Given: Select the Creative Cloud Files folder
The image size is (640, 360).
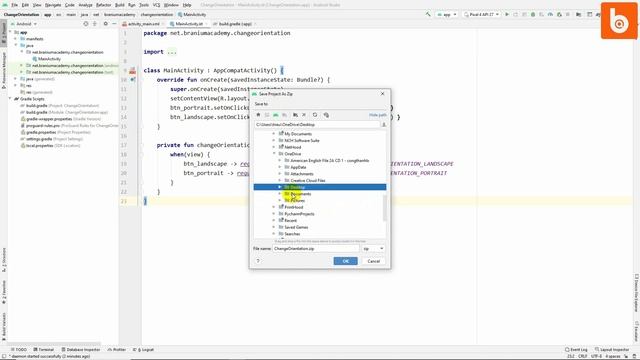Looking at the screenshot, I should coord(308,180).
